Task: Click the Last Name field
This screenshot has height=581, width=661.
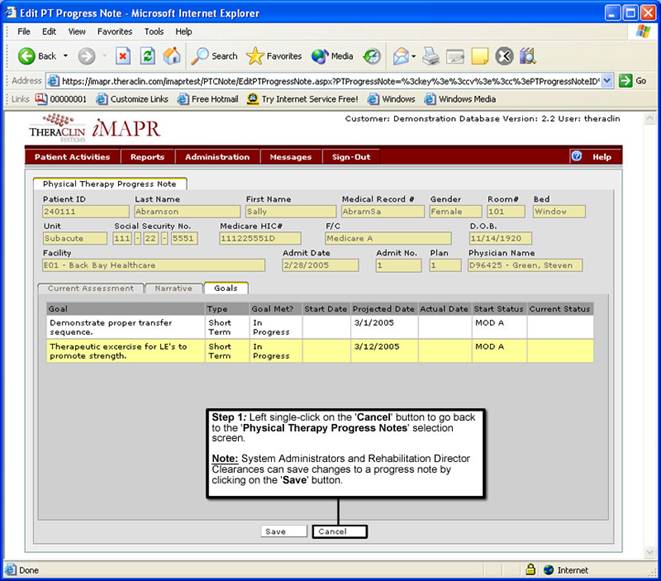Action: click(187, 211)
